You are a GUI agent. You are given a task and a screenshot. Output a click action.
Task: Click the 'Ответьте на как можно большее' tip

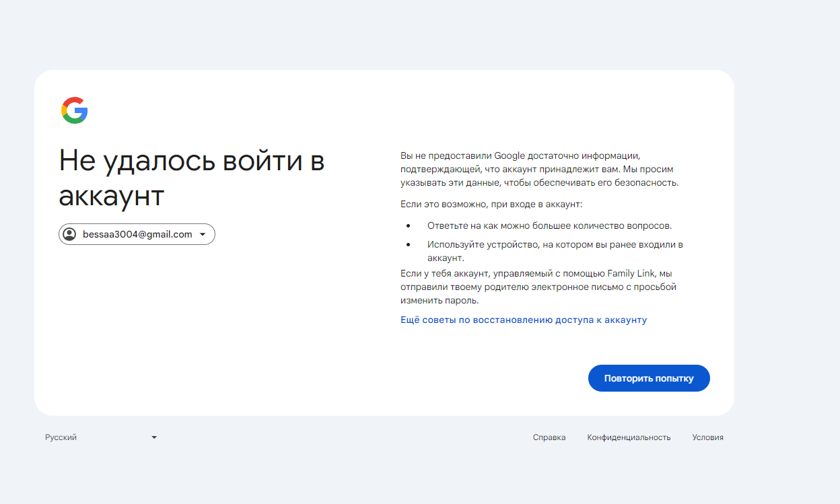point(549,225)
